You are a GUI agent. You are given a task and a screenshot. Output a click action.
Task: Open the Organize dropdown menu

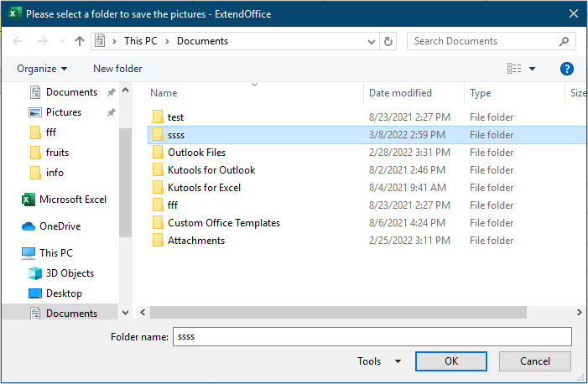tap(42, 69)
